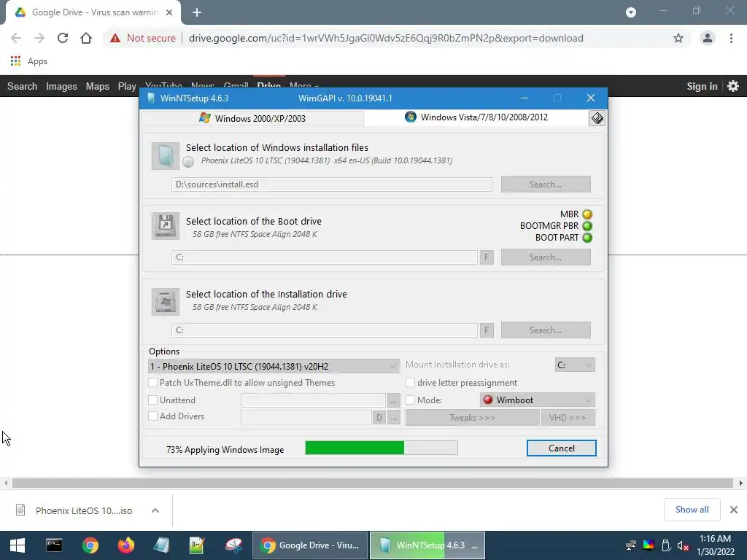Bookmark this page with the star icon
The height and width of the screenshot is (560, 747).
pos(678,38)
